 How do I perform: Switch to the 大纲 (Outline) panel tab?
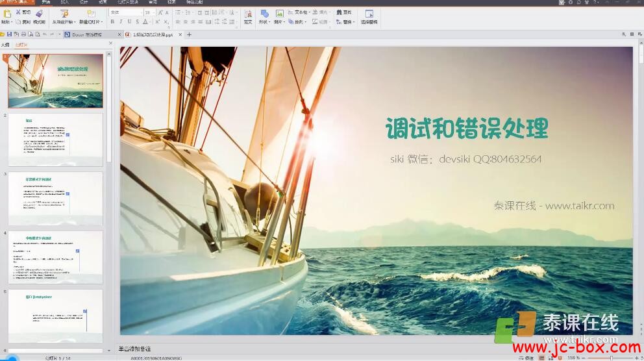pyautogui.click(x=5, y=45)
